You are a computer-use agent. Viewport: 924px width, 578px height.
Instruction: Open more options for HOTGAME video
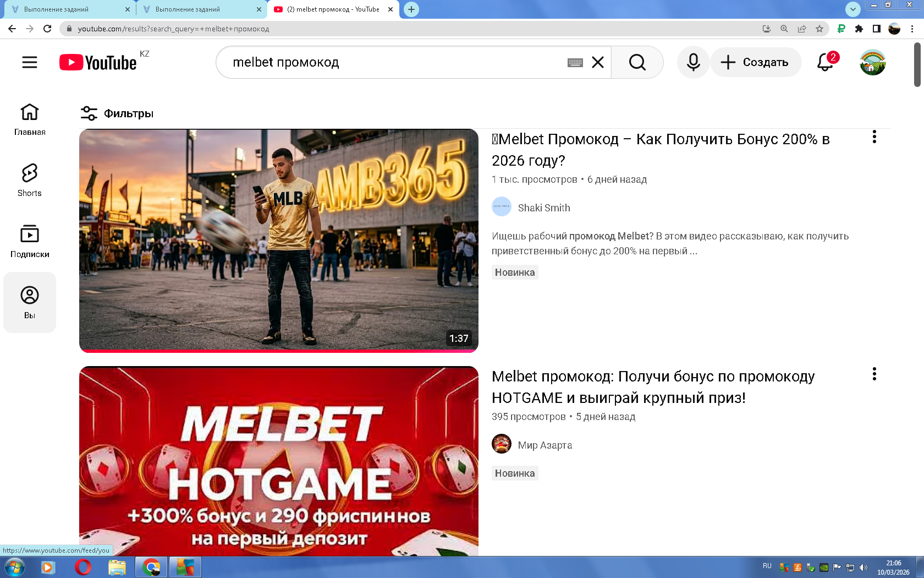(874, 374)
